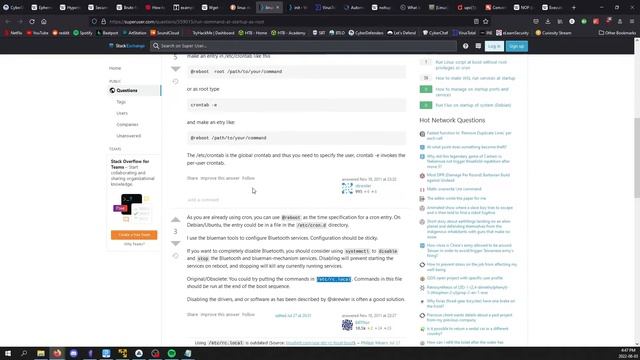Image resolution: width=640 pixels, height=360 pixels.
Task: Click the site identity lock icon
Action: [x=104, y=22]
